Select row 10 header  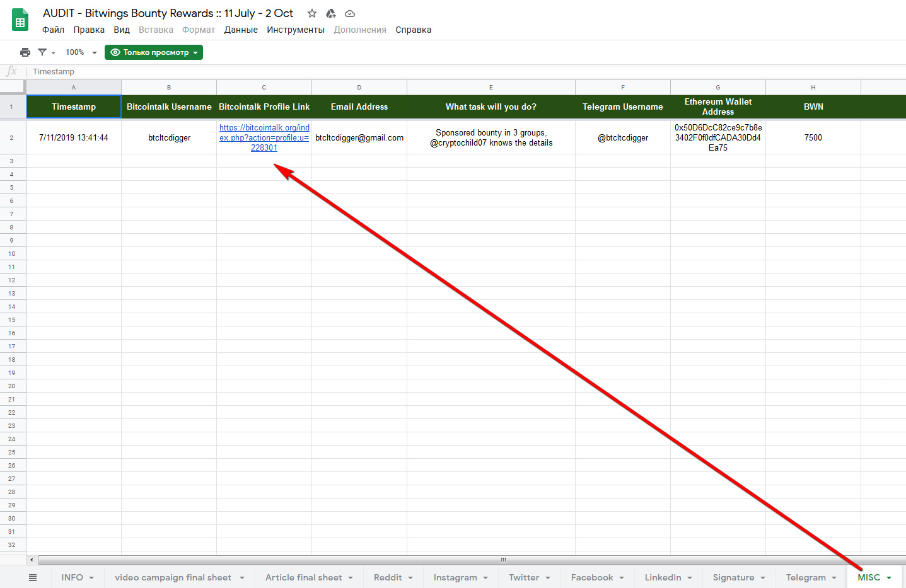click(12, 253)
